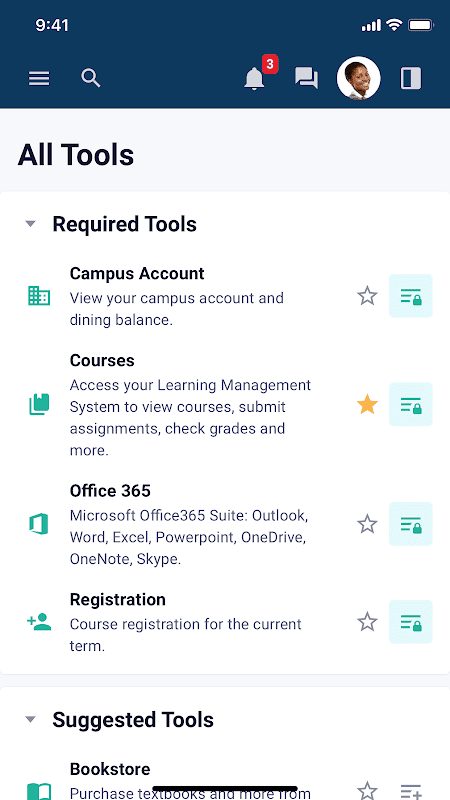
Task: Open the chat messages icon
Action: point(307,79)
